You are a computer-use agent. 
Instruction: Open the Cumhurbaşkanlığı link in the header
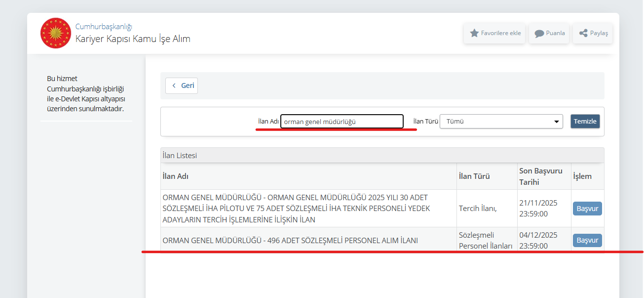coord(104,27)
